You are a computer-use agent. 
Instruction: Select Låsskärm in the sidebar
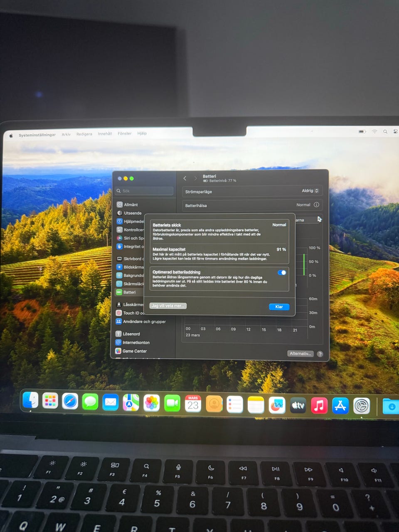131,305
